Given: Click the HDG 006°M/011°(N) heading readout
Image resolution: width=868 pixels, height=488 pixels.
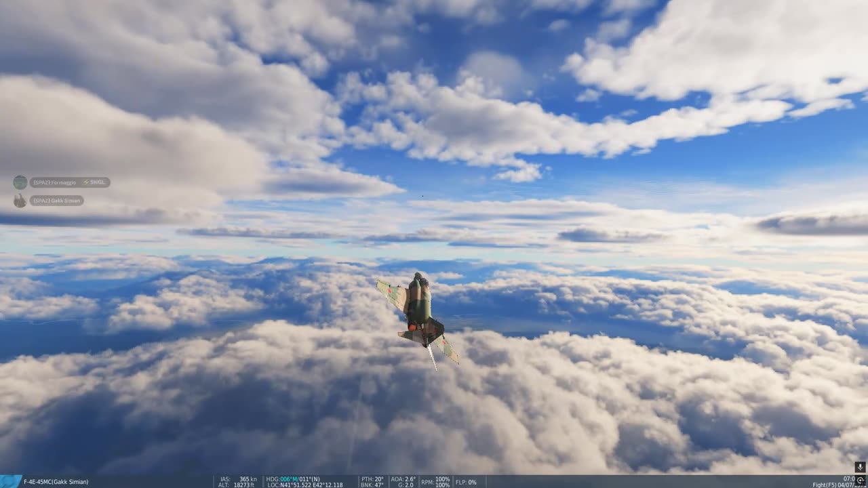Looking at the screenshot, I should tap(293, 479).
